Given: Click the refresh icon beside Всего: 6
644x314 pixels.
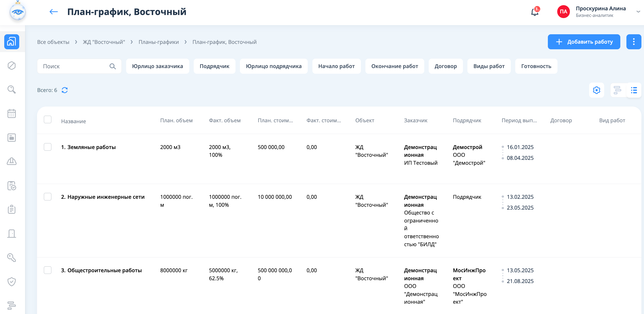Looking at the screenshot, I should (x=65, y=90).
